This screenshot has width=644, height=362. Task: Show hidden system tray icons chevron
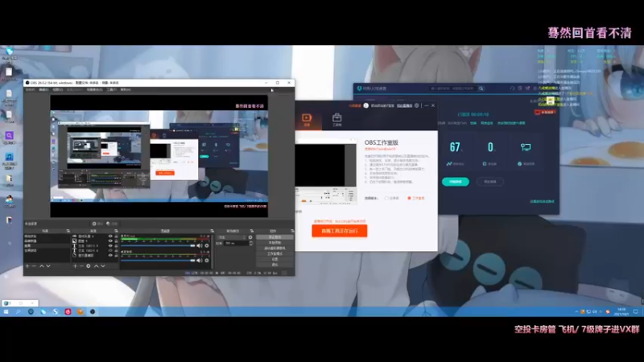[576, 312]
